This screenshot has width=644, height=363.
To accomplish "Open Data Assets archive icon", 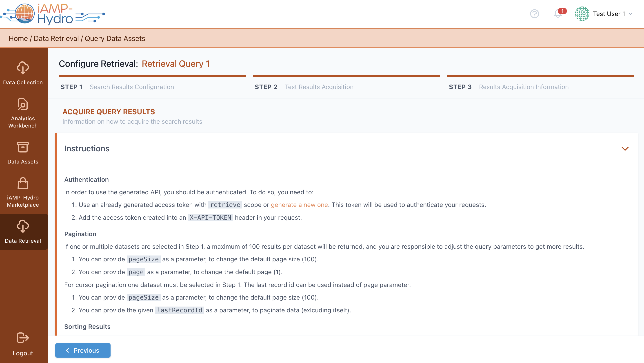I will 23,147.
